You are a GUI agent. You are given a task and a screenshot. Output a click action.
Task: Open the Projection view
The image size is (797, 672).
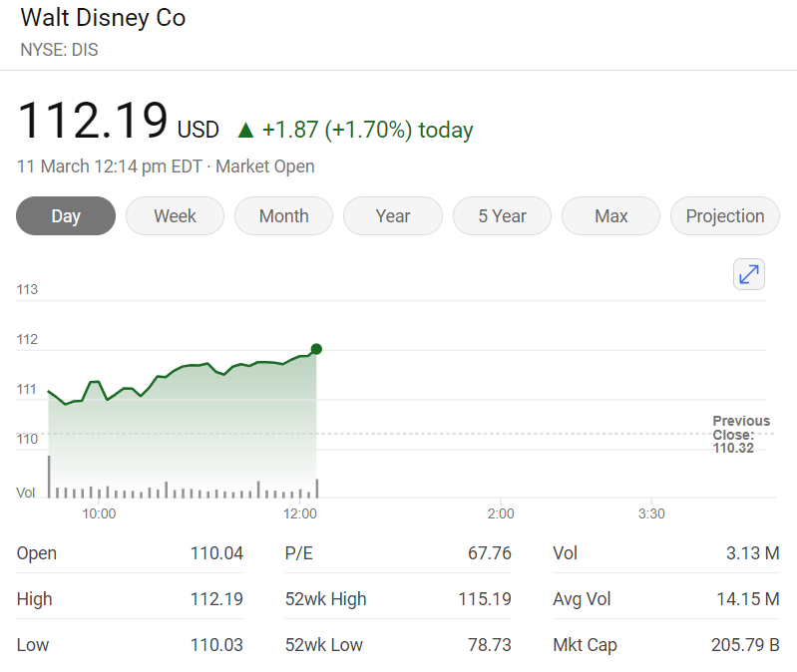(x=725, y=216)
